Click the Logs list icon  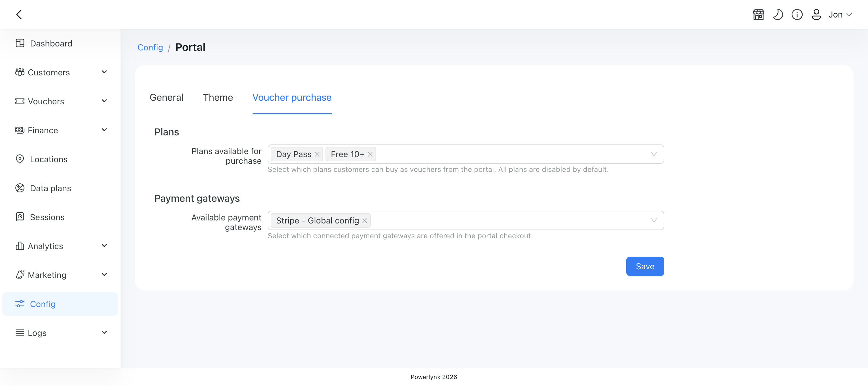(x=20, y=333)
